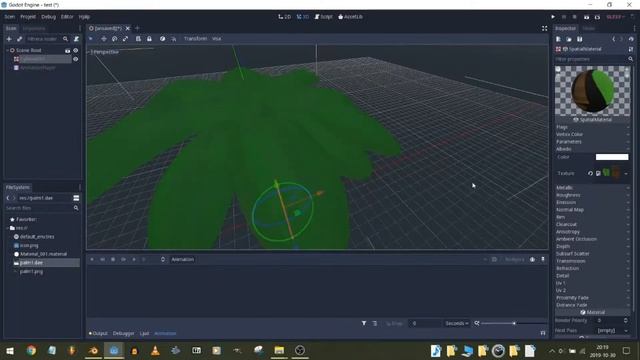Toggle FileSystem split view mode icon
This screenshot has width=640, height=360.
(76, 198)
